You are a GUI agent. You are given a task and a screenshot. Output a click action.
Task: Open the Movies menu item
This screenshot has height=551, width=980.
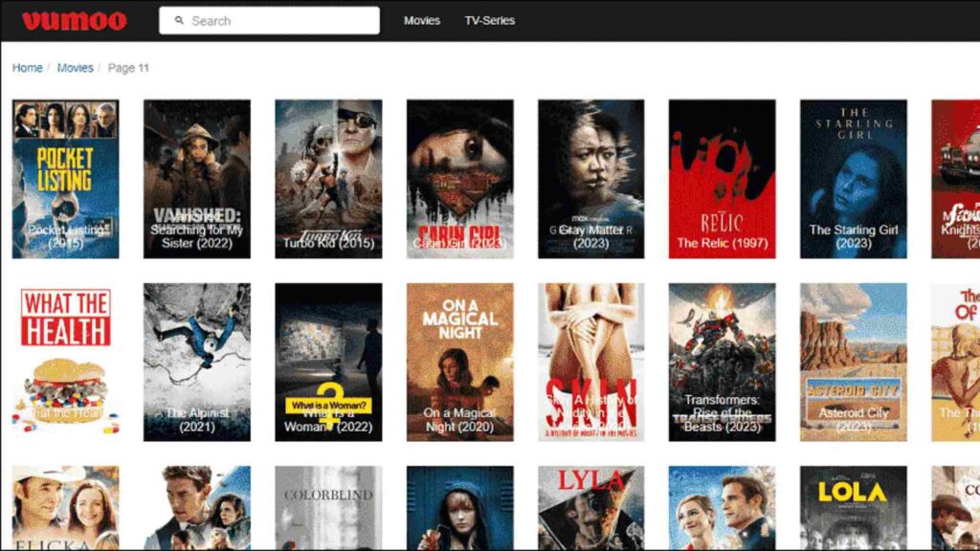coord(421,20)
